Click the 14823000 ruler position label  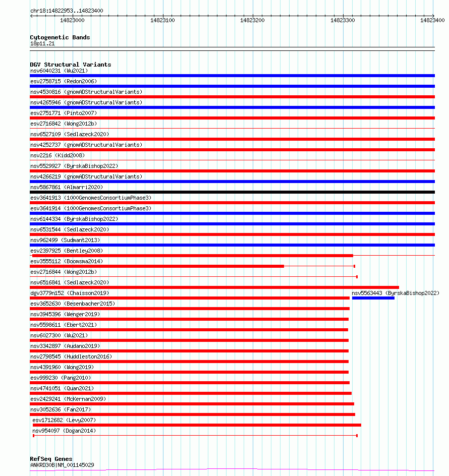coord(72,20)
